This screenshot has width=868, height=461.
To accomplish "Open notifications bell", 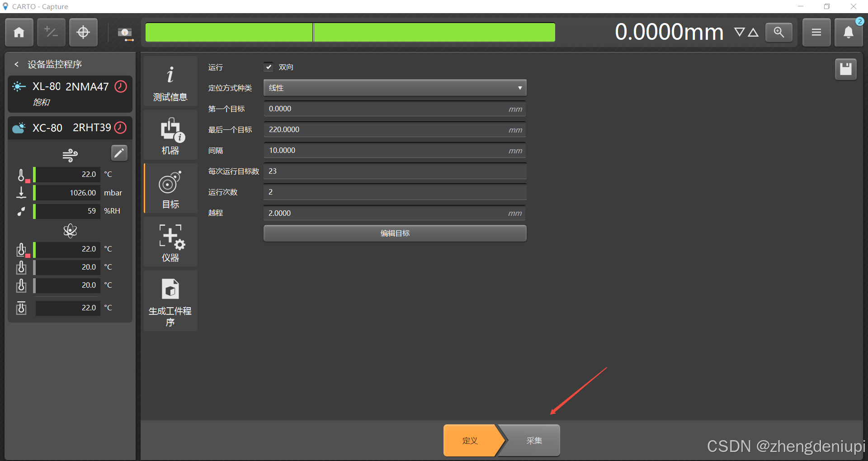I will [x=848, y=32].
